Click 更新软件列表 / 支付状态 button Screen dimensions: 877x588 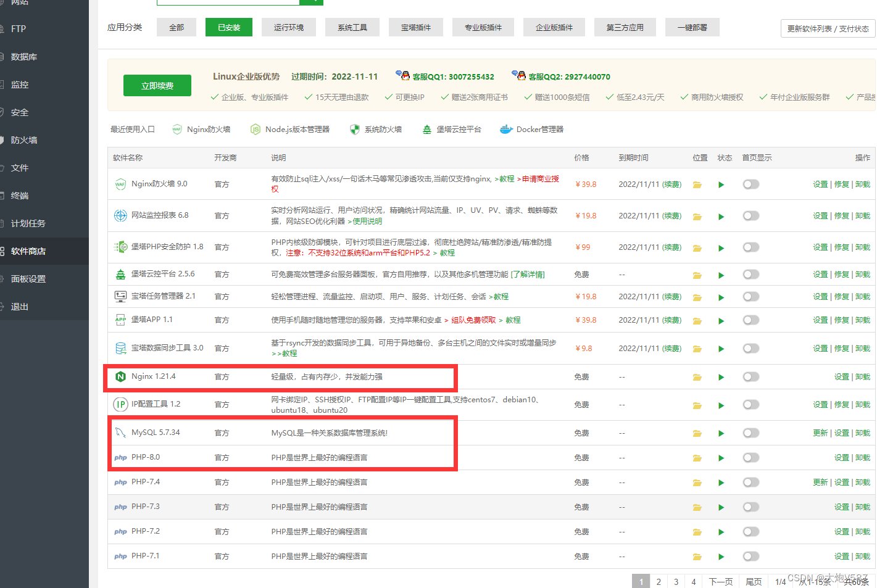point(828,28)
